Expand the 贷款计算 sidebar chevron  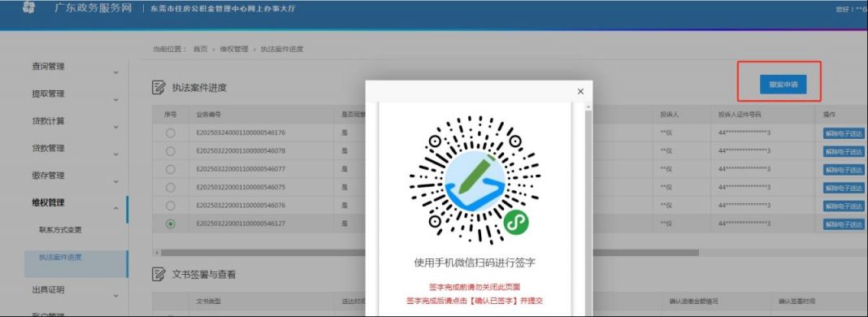click(x=116, y=127)
